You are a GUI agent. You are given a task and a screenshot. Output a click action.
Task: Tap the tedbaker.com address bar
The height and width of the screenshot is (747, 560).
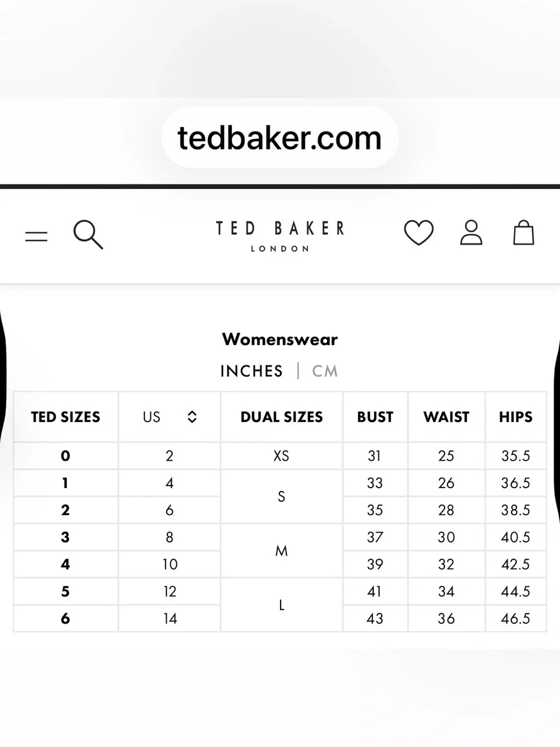(x=279, y=138)
